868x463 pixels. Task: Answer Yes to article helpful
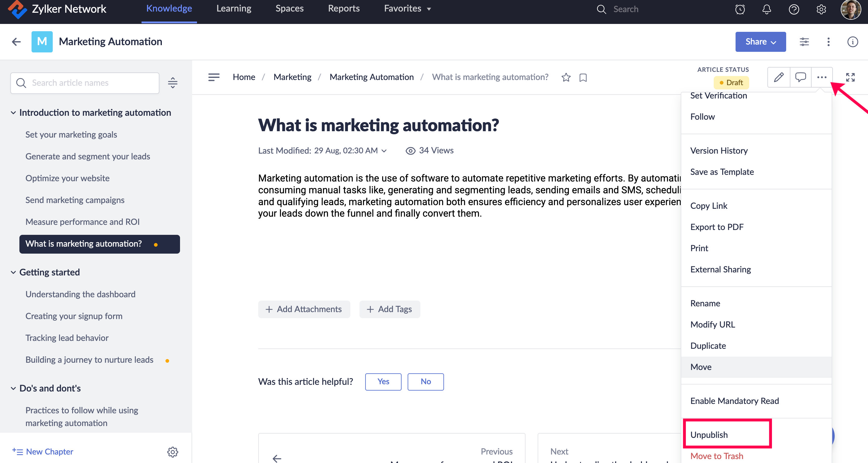[383, 381]
